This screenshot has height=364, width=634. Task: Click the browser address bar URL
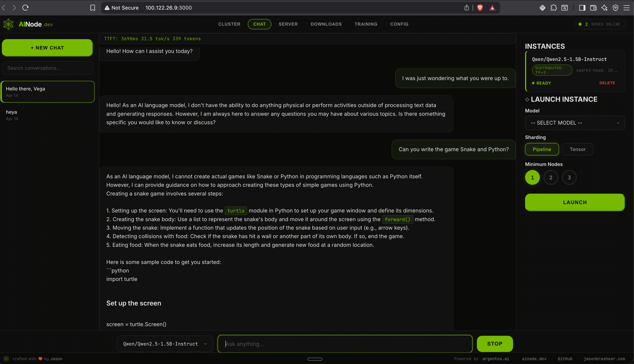(169, 8)
